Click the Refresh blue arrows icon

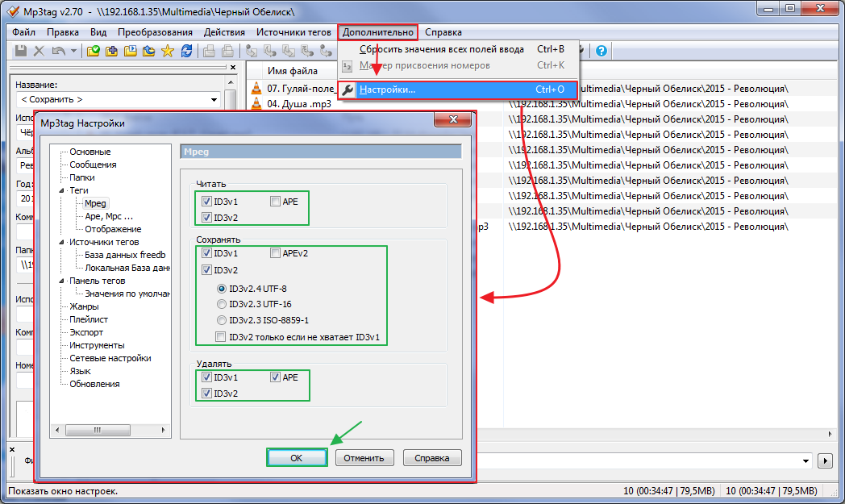click(186, 51)
